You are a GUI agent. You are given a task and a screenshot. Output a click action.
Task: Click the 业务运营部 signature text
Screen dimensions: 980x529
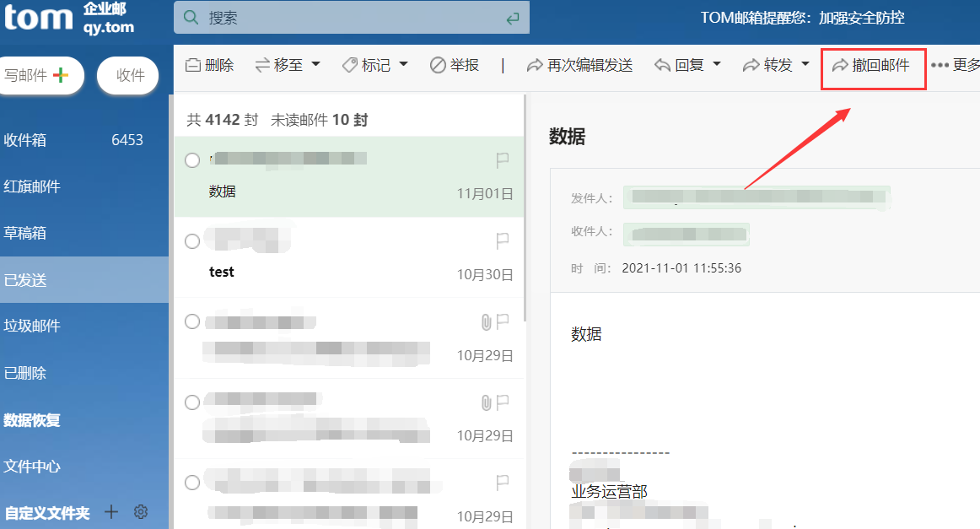point(610,492)
